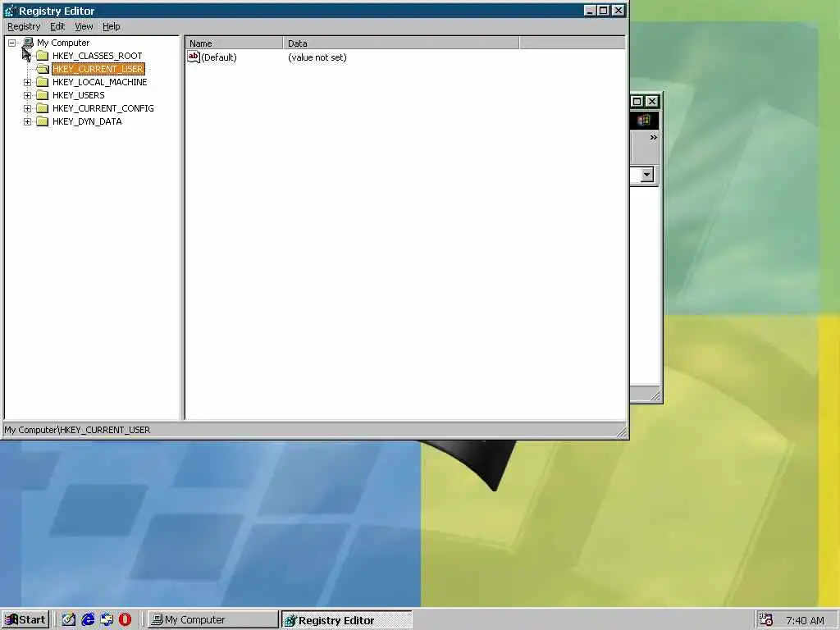Click the My Computer icon in the tree
The image size is (840, 630).
pyautogui.click(x=28, y=43)
